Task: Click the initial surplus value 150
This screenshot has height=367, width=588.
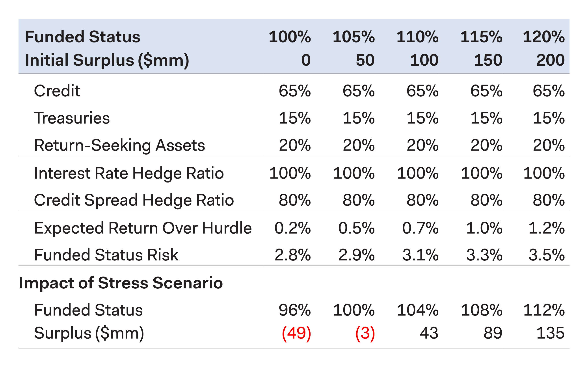Action: (488, 60)
